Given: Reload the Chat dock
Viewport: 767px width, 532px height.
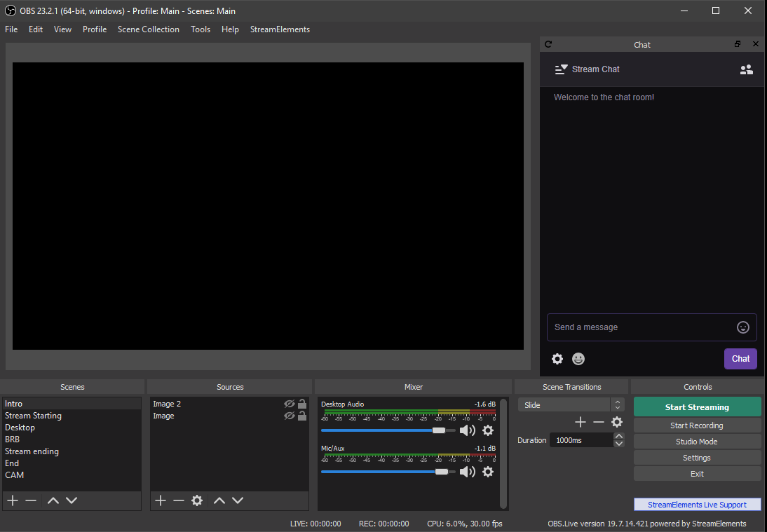Looking at the screenshot, I should coord(548,44).
